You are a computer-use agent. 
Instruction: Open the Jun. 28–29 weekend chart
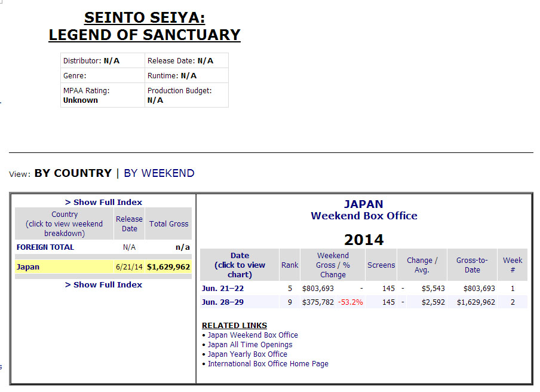pyautogui.click(x=222, y=302)
